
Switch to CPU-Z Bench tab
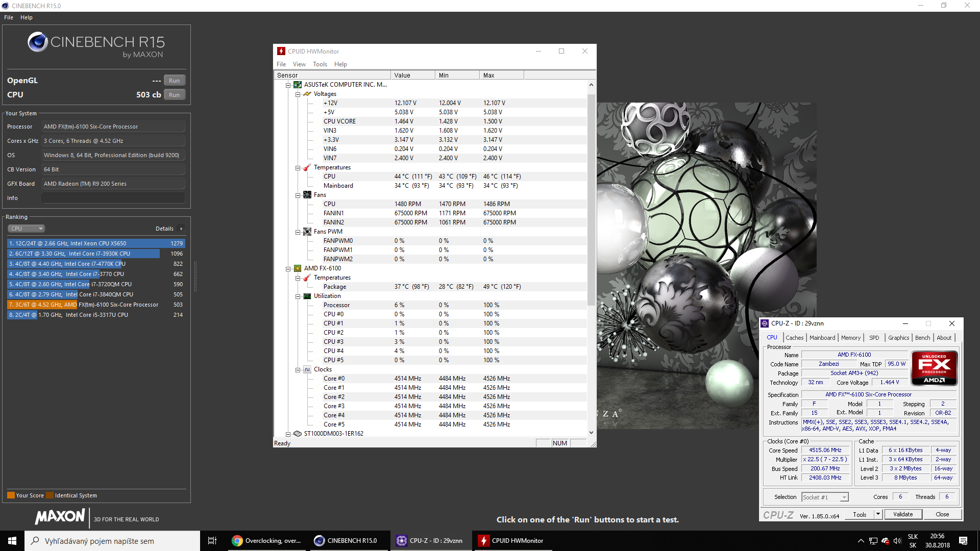tap(922, 338)
